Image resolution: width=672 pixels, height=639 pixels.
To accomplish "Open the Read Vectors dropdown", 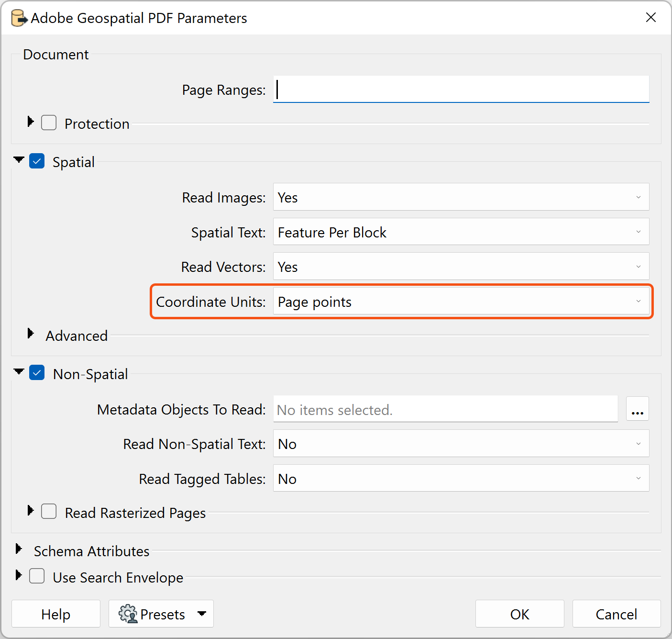I will tap(461, 266).
